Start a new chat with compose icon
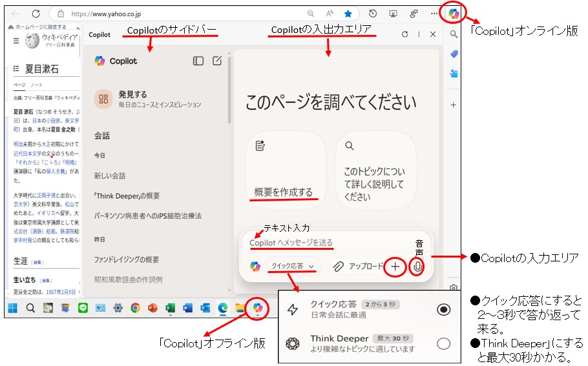 [217, 61]
